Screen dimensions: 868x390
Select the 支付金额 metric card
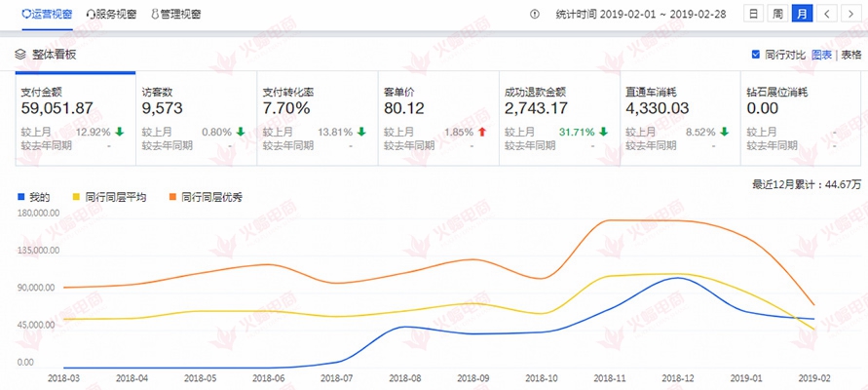(74, 117)
